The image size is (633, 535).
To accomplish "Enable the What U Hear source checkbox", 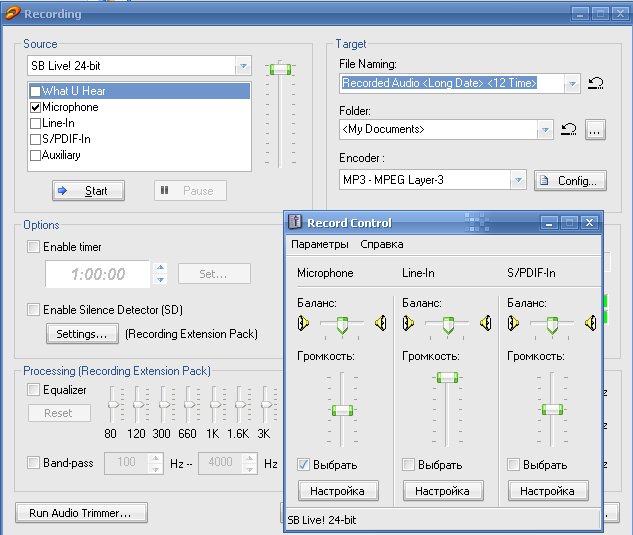I will [35, 92].
